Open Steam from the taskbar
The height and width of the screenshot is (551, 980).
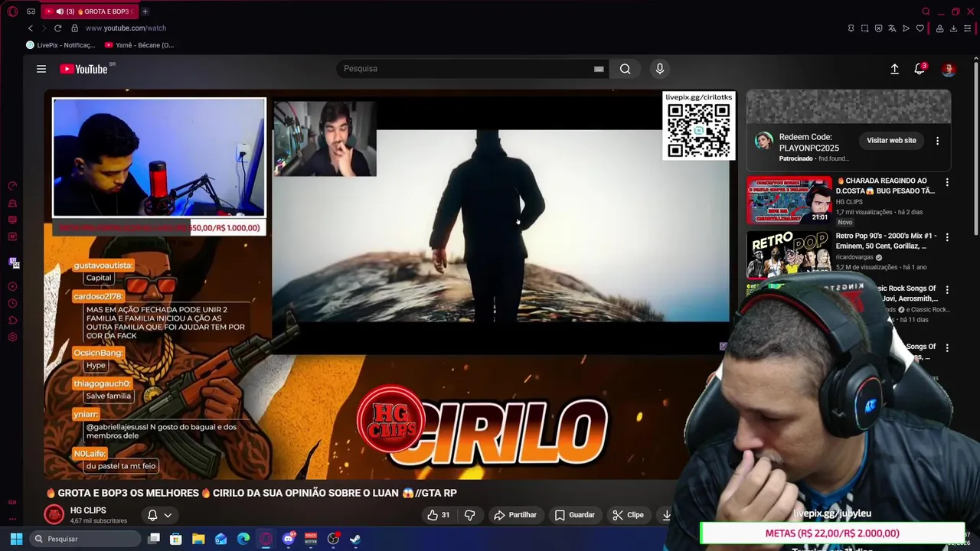tap(355, 539)
